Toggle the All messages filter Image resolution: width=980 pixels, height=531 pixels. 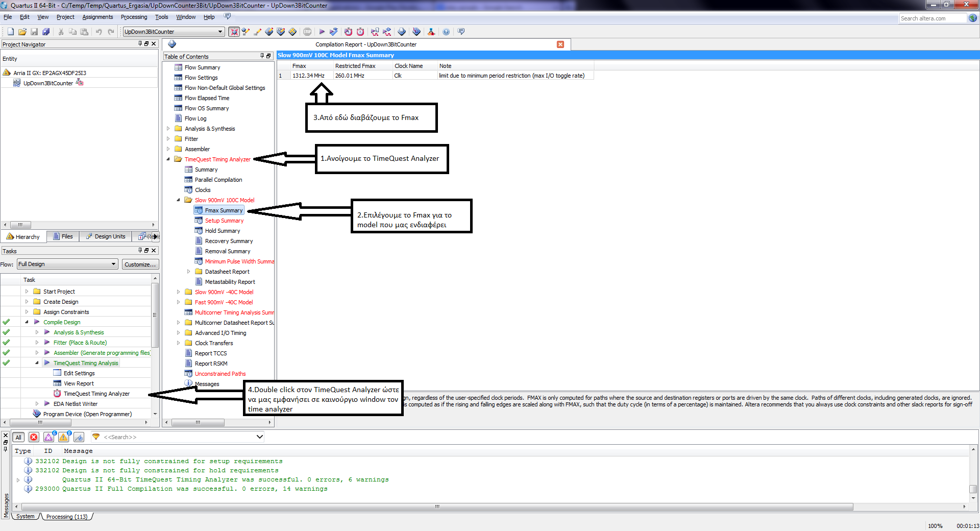(x=18, y=437)
